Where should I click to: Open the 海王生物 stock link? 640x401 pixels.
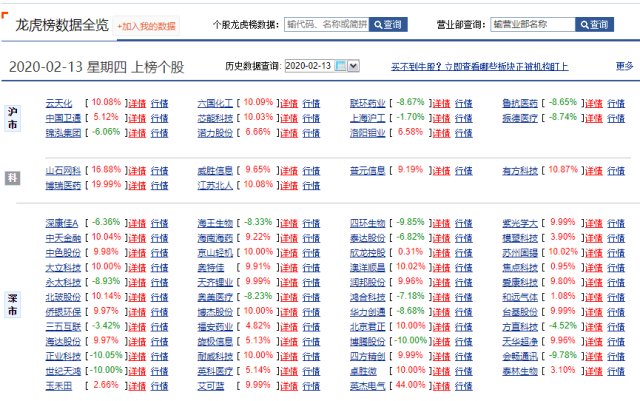pyautogui.click(x=215, y=223)
